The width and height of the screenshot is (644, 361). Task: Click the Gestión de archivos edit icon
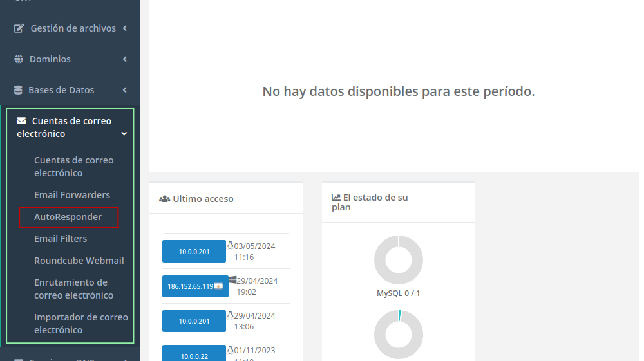pos(19,28)
